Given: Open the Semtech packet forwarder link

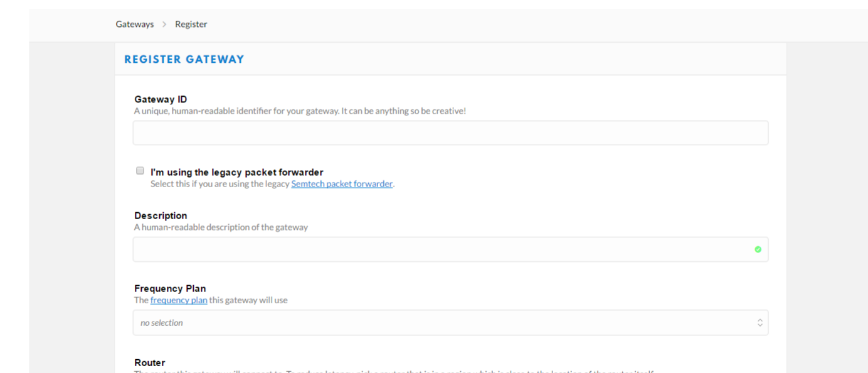Looking at the screenshot, I should (342, 184).
